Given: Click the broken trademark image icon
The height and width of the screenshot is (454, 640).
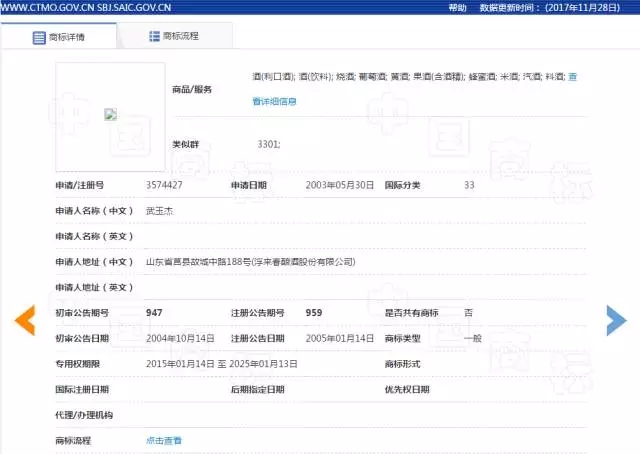Looking at the screenshot, I should [111, 114].
